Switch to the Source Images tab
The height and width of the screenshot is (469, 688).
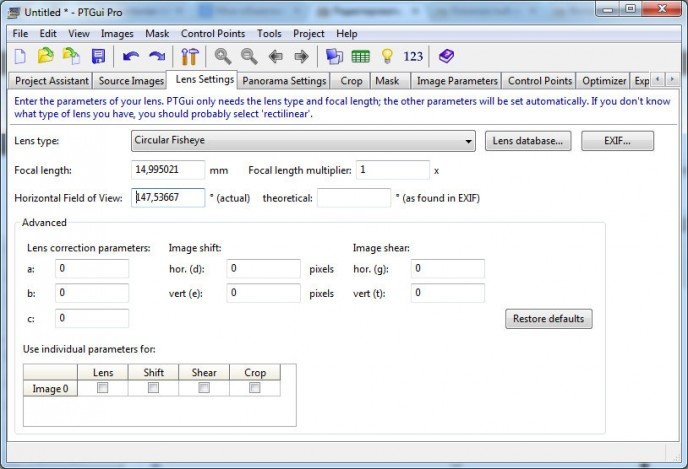(x=131, y=81)
